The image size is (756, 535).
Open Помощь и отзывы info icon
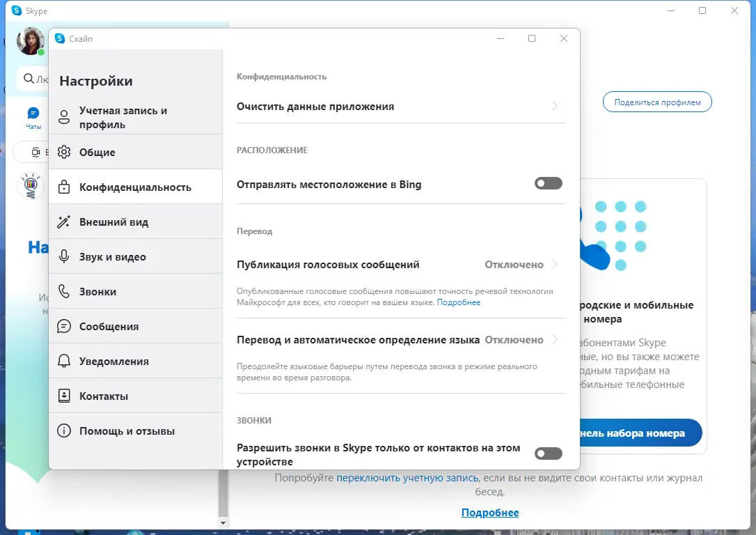pyautogui.click(x=65, y=431)
